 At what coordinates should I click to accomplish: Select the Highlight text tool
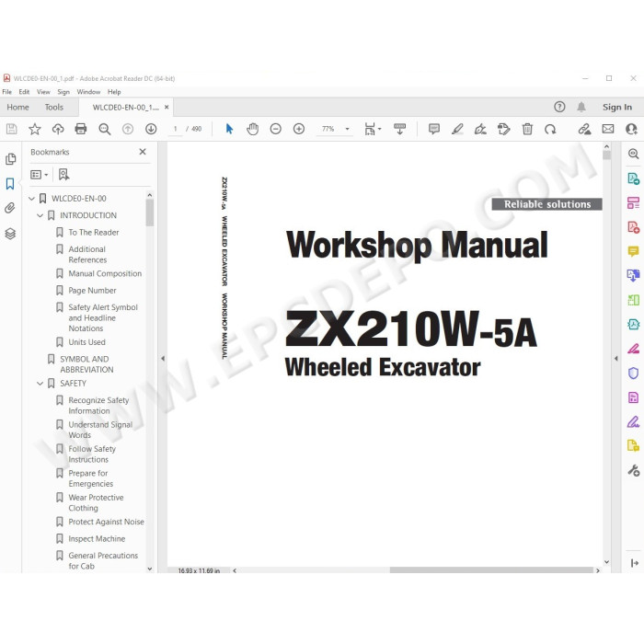(x=457, y=129)
